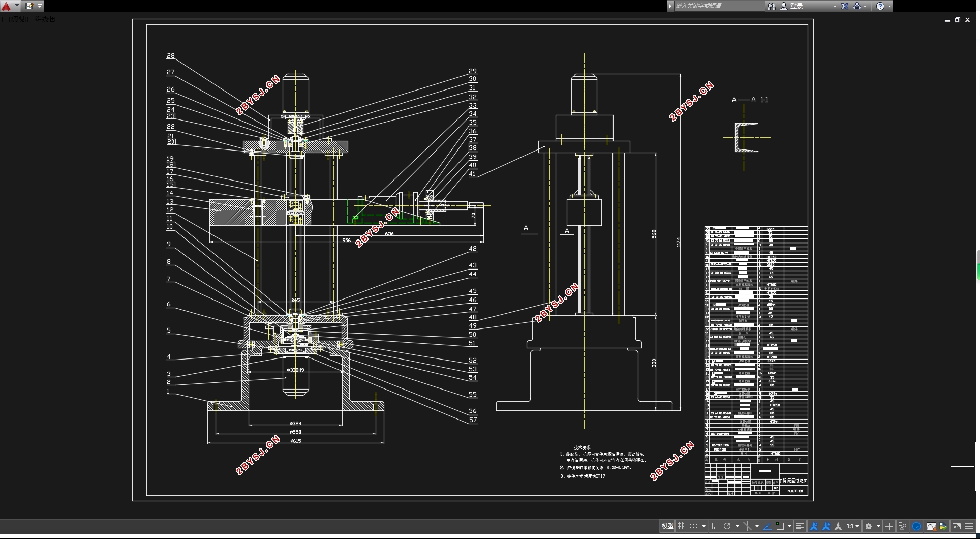Image resolution: width=980 pixels, height=539 pixels.
Task: Expand the quick access toolbar customize arrow
Action: tap(40, 6)
